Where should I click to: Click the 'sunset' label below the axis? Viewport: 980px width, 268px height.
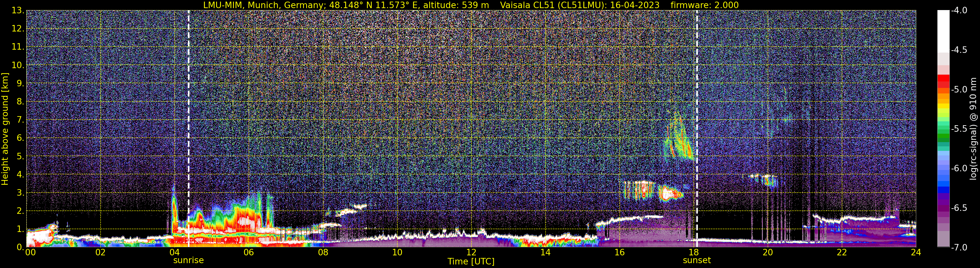(x=697, y=261)
